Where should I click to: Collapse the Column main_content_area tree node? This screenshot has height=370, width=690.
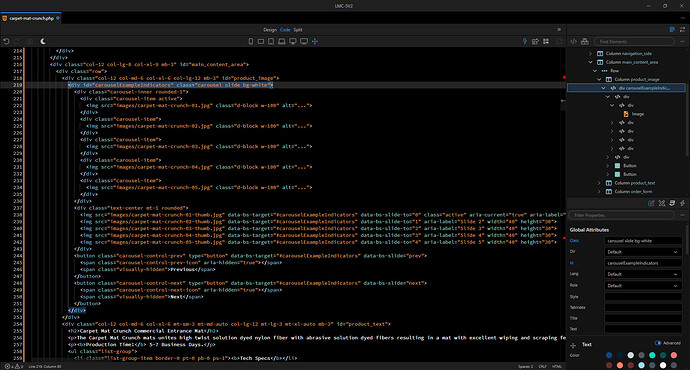click(x=591, y=62)
